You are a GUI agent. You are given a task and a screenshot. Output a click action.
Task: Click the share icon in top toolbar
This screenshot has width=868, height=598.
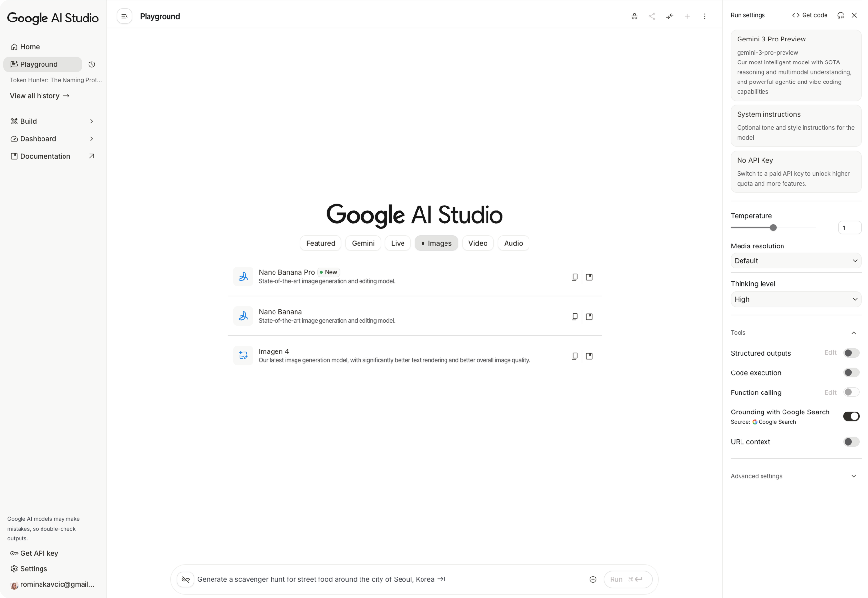[x=652, y=16]
